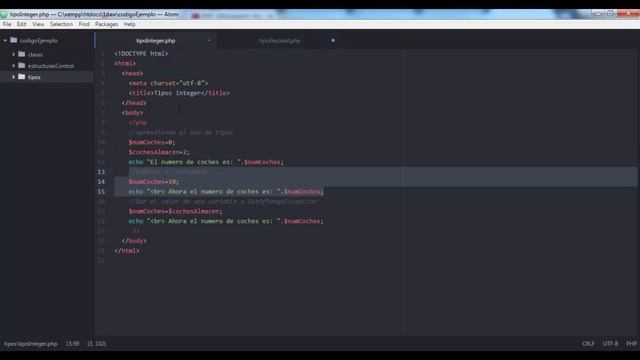Viewport: 640px width, 360px height.
Task: Select the clases folder
Action: pyautogui.click(x=35, y=54)
